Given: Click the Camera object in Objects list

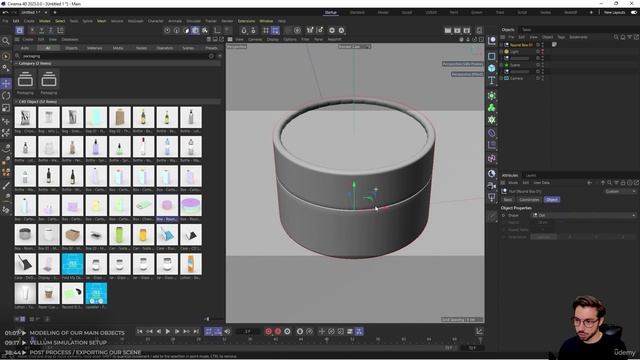Looking at the screenshot, I should (516, 78).
